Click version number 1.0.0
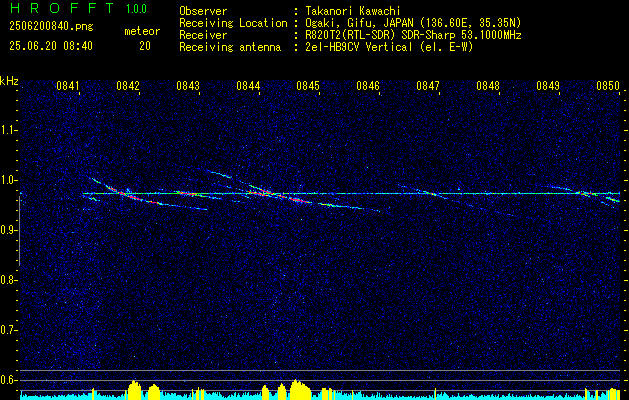Viewport: 629px width, 400px height. [136, 9]
